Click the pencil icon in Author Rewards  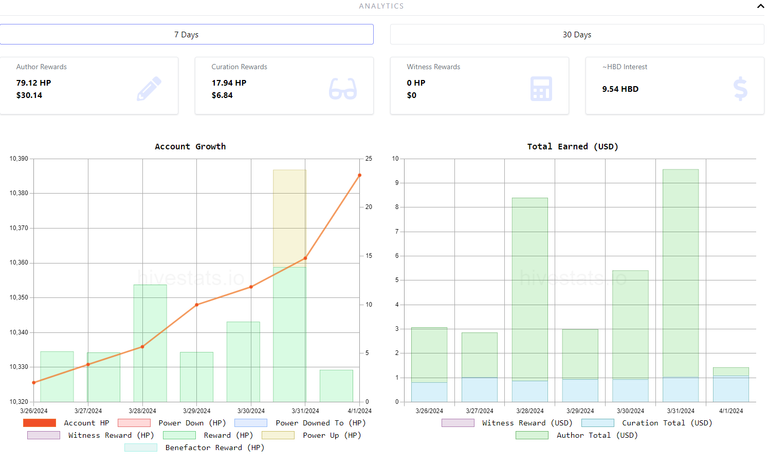coord(149,89)
